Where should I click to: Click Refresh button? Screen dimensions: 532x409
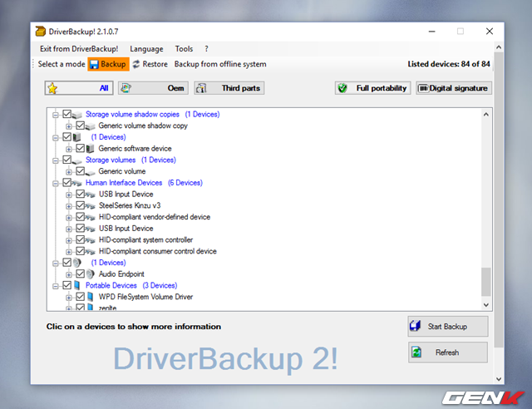(448, 352)
